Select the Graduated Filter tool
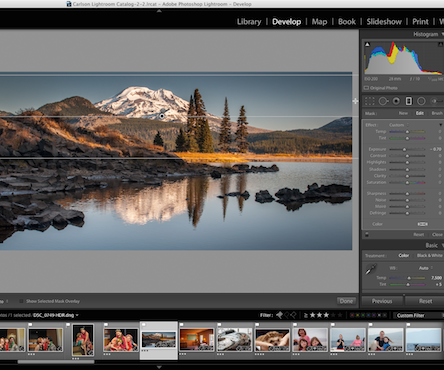444x370 pixels. pos(409,101)
